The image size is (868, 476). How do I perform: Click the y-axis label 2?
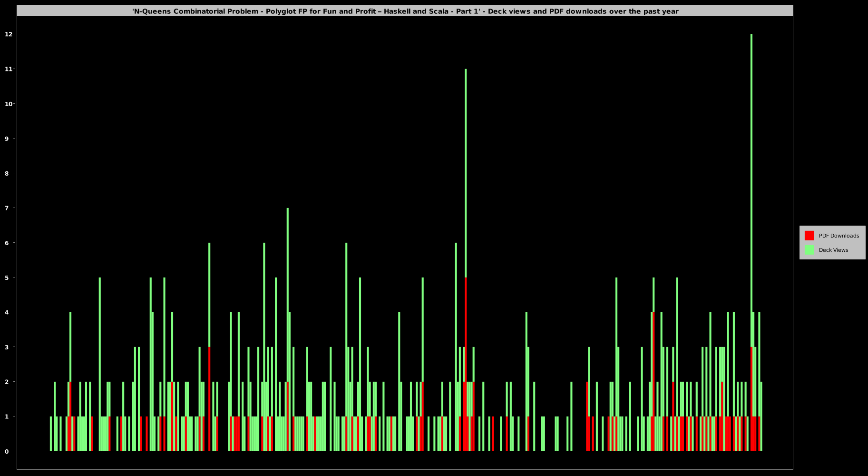7,382
